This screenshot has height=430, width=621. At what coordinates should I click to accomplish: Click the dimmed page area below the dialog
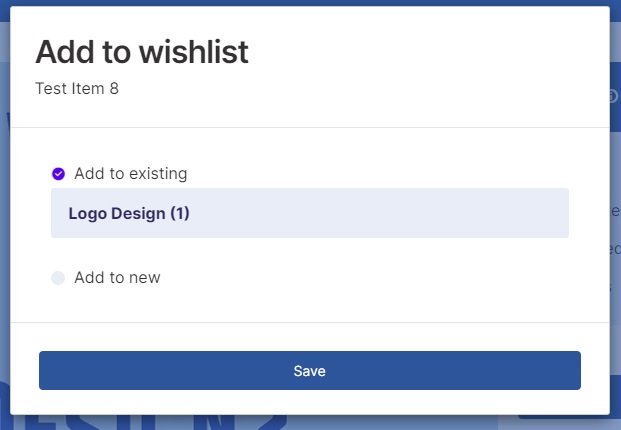[x=300, y=423]
